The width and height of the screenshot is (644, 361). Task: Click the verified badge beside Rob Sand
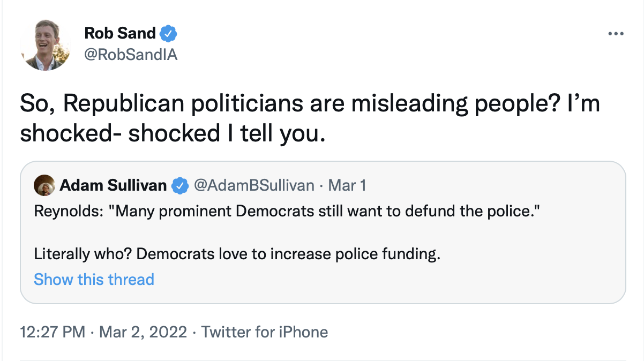point(169,34)
